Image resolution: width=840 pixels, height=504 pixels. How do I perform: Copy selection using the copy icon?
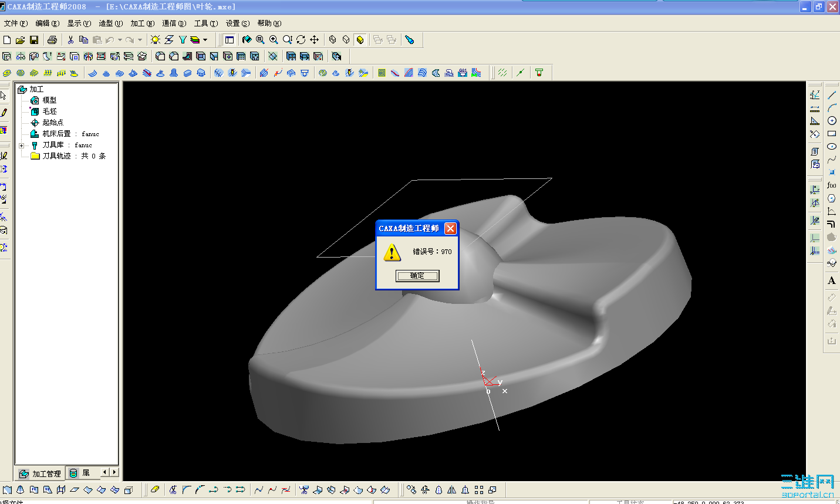(84, 40)
